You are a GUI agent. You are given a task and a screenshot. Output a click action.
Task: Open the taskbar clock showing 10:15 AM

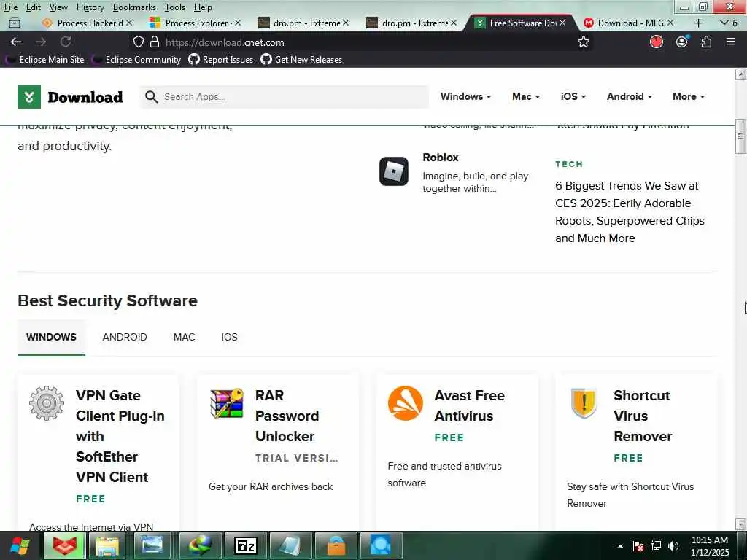(709, 545)
